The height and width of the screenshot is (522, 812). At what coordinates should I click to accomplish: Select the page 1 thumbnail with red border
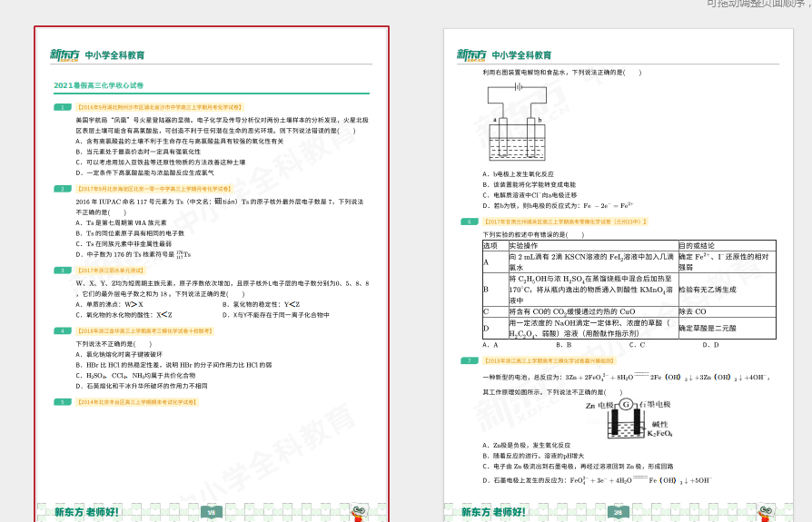tap(212, 274)
